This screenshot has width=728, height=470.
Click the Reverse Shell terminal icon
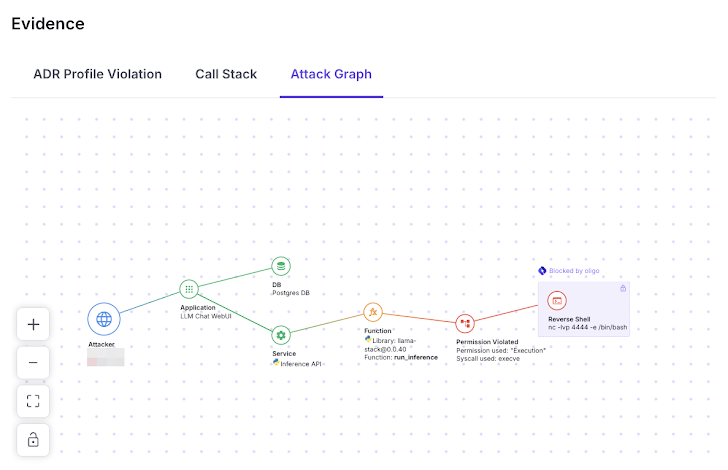tap(557, 300)
